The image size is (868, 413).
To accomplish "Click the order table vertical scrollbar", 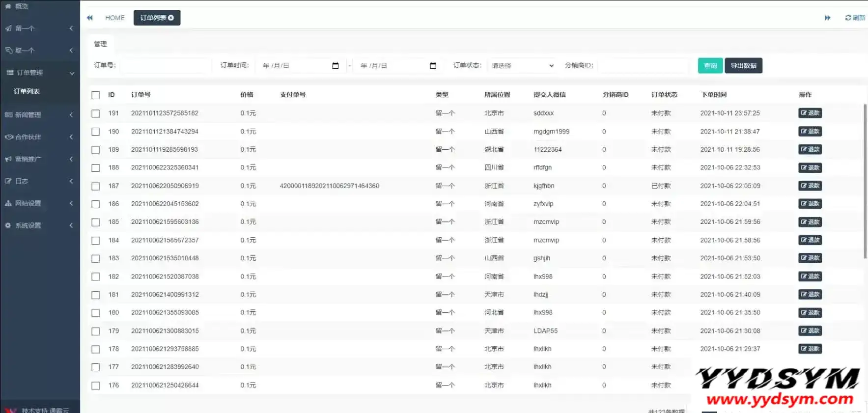I will [865, 181].
